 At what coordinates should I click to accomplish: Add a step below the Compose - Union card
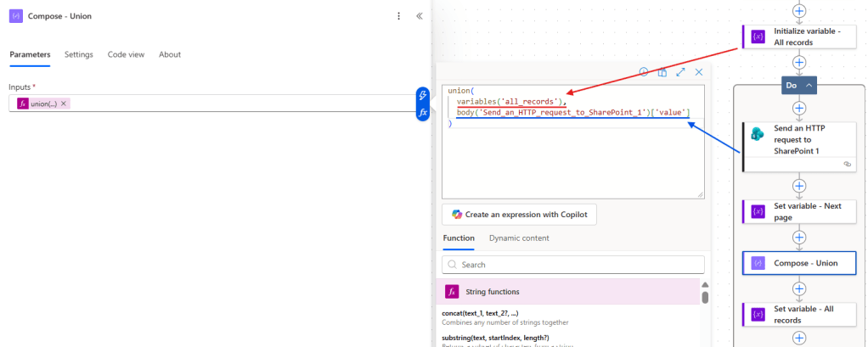799,288
